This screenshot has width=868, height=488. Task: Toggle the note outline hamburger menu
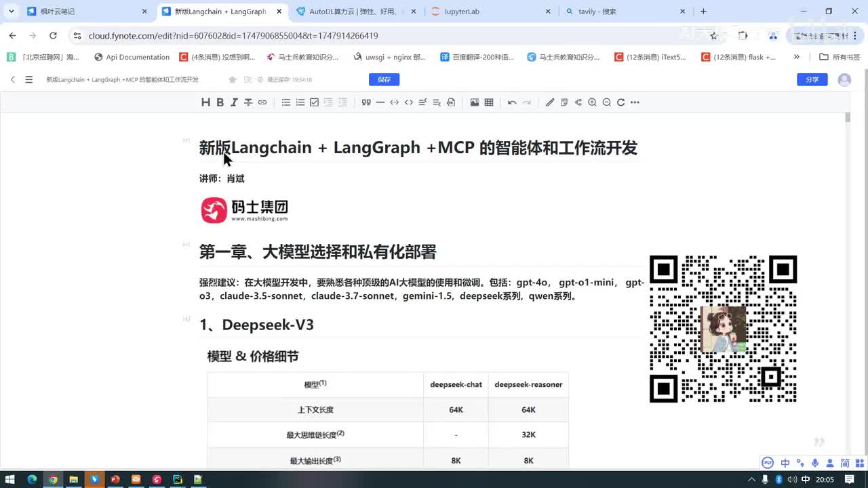[28, 79]
